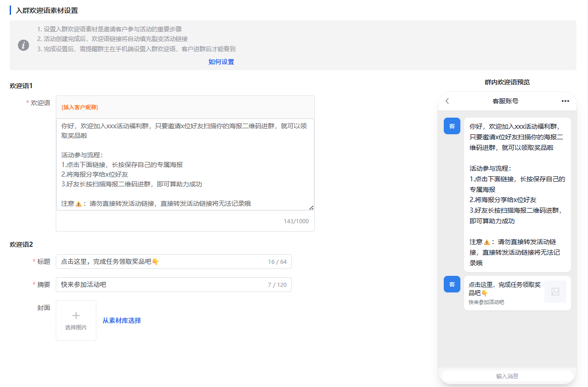Click tip line 1 about 设置入群欢迎语素材
588x387 pixels.
click(x=110, y=29)
